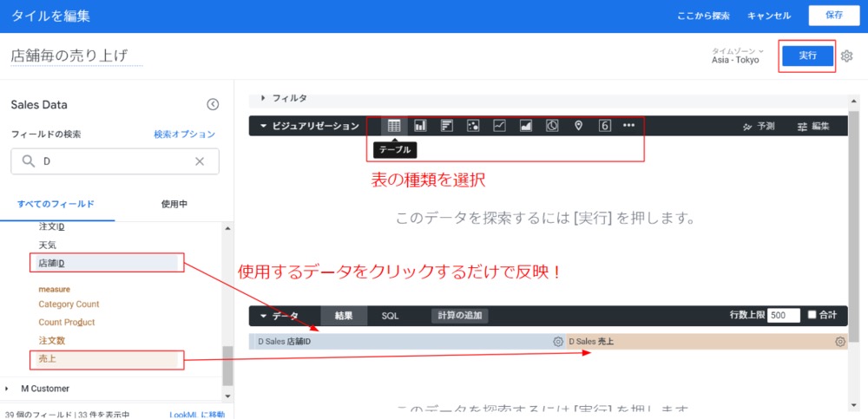Select the 注文数 measure
Image resolution: width=868 pixels, height=419 pixels.
pyautogui.click(x=52, y=340)
